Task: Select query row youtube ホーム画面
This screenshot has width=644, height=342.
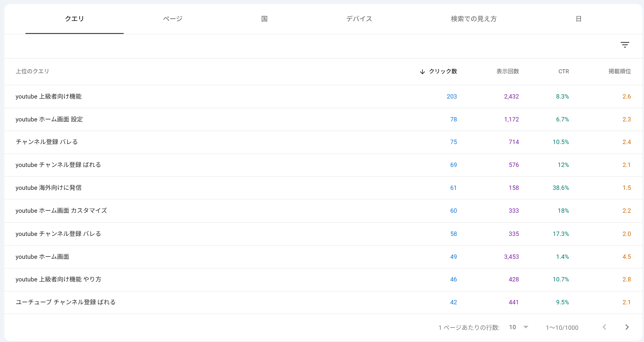Action: click(x=323, y=257)
